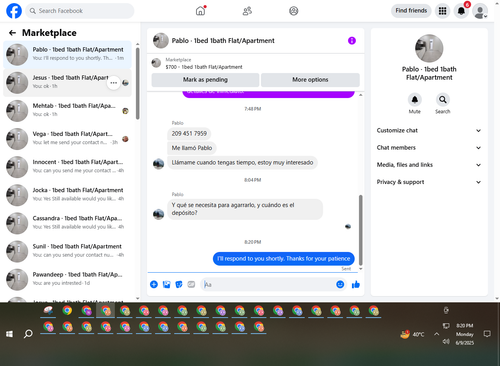Click the message 'Me llamó Pablo'
This screenshot has width=500, height=366.
pyautogui.click(x=192, y=148)
